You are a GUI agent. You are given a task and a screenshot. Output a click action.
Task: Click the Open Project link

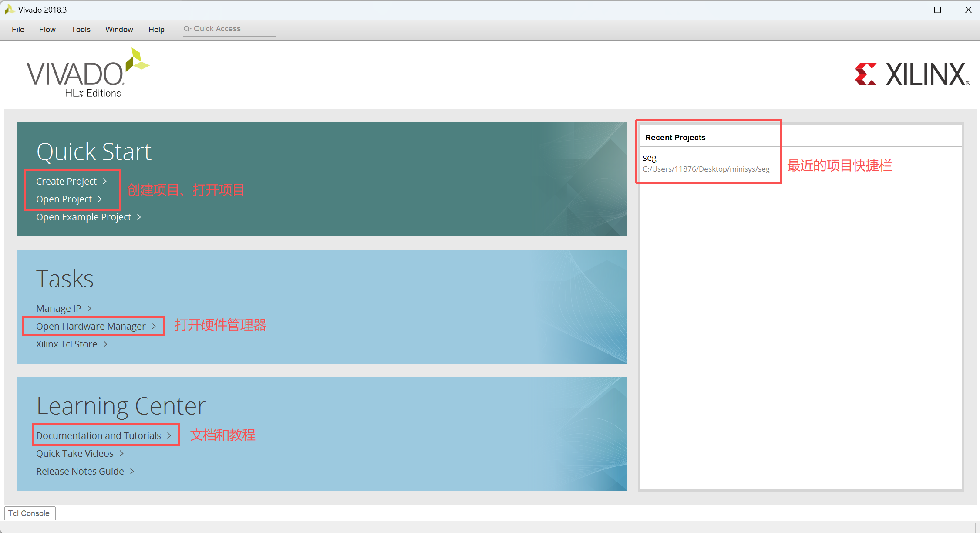(64, 199)
